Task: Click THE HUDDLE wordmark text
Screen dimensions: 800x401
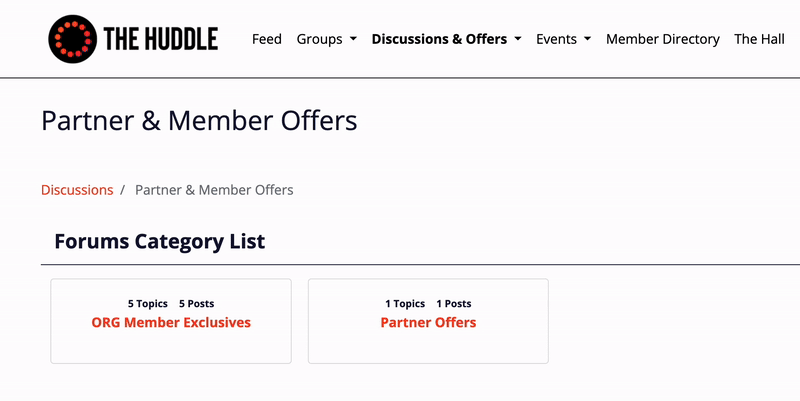Action: [160, 39]
